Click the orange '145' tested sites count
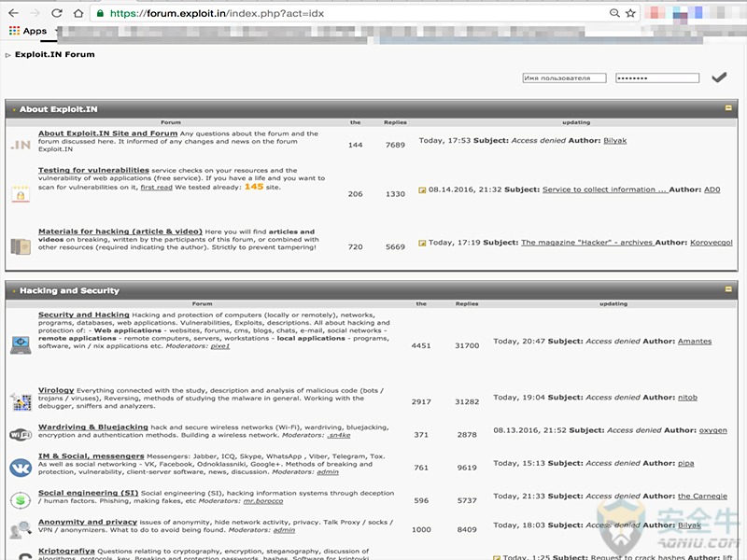 coord(254,187)
